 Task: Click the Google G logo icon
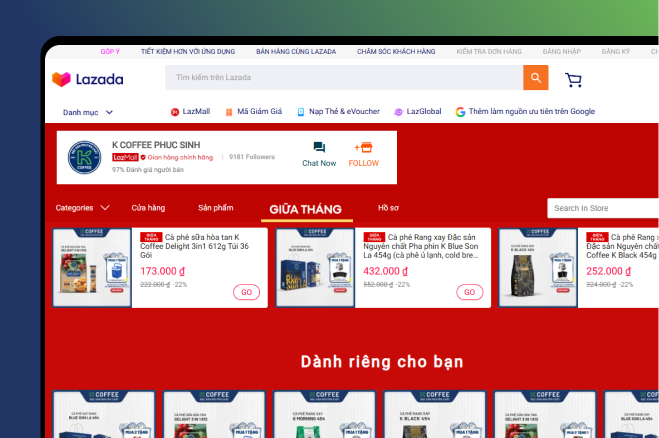coord(460,112)
